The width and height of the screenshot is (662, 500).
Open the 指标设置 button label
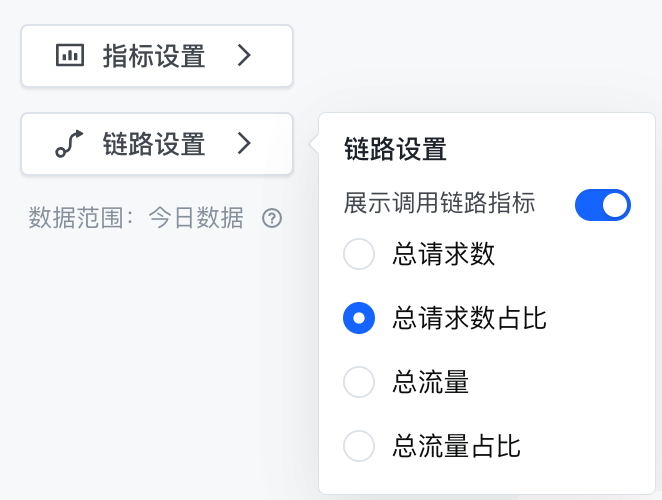pyautogui.click(x=154, y=56)
